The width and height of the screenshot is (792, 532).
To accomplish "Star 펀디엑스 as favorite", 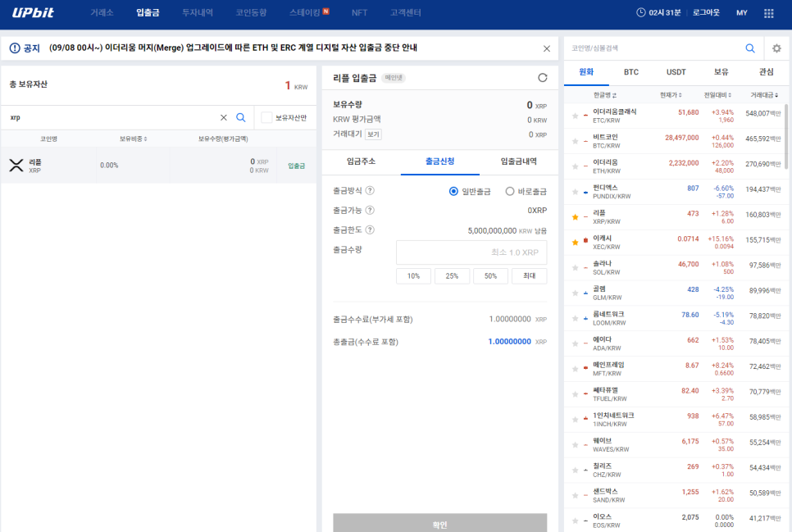I will pyautogui.click(x=575, y=192).
